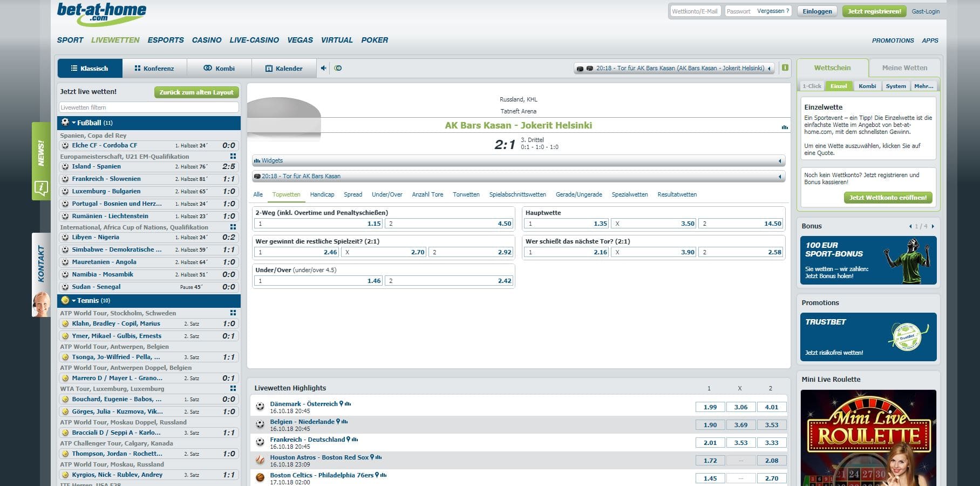980x486 pixels.
Task: Click the Fußball section ball icon
Action: [x=65, y=123]
